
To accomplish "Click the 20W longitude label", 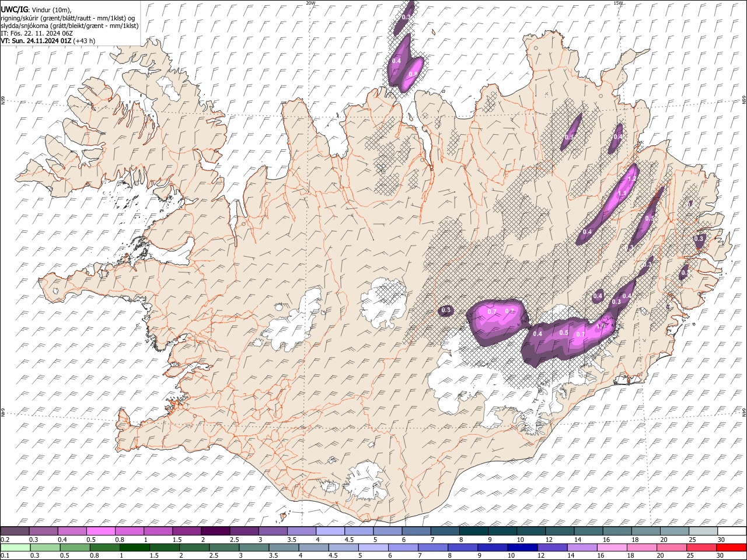I will [x=311, y=3].
